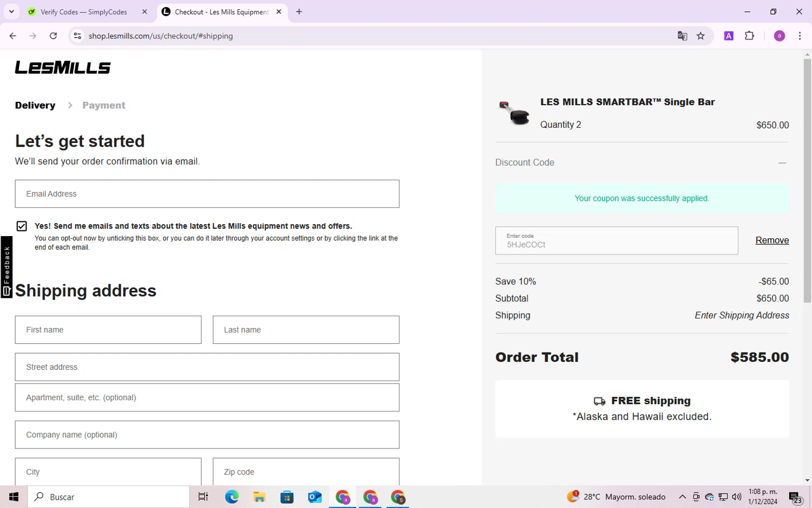Open the Chrome profile avatar
The width and height of the screenshot is (812, 508).
click(780, 36)
